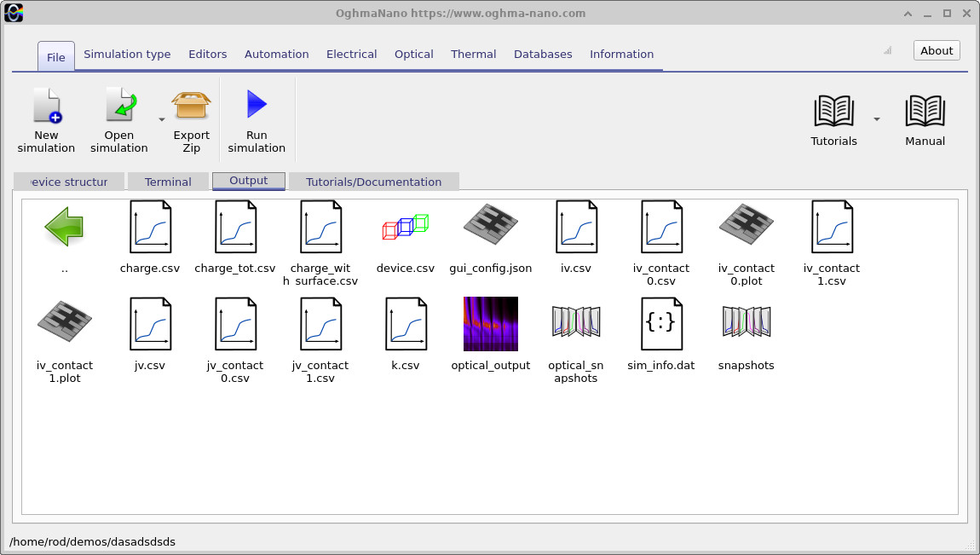
Task: Minimize the OghmaNano window
Action: (x=927, y=14)
